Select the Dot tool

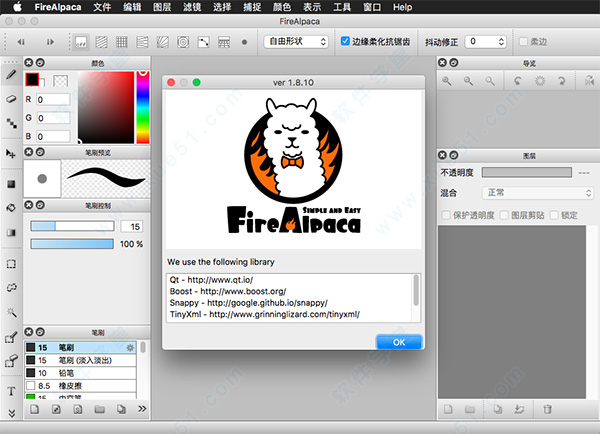[11, 123]
